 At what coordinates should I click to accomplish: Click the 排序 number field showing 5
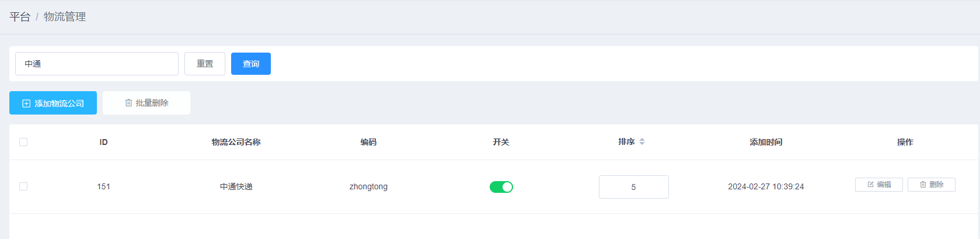click(633, 187)
